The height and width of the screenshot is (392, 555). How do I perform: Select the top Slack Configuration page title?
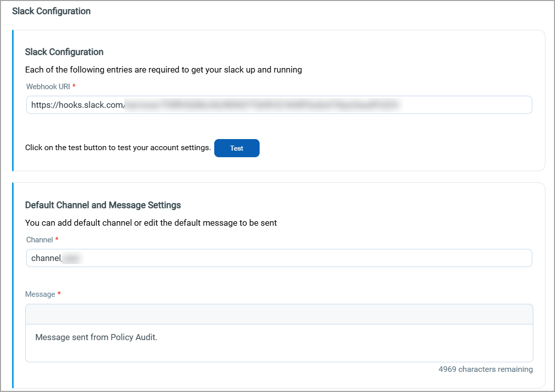(x=51, y=11)
